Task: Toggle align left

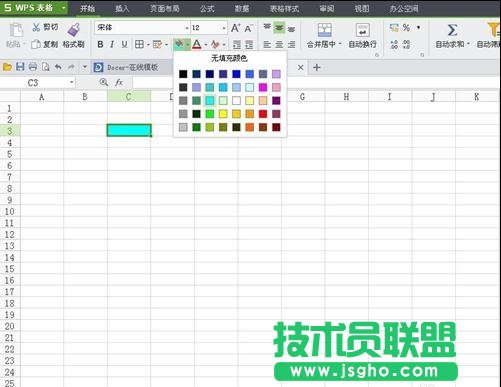Action: point(267,44)
